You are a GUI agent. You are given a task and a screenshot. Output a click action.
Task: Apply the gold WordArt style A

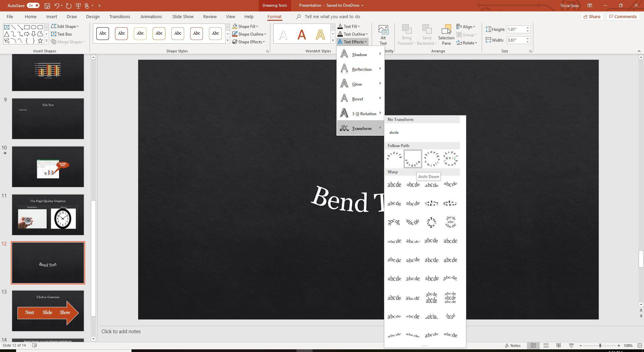[320, 34]
